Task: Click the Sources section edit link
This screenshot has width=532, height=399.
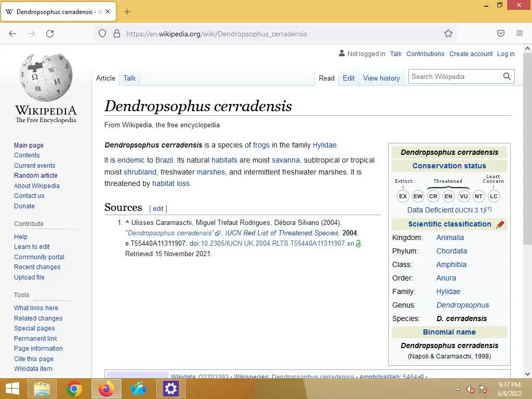Action: coord(158,208)
